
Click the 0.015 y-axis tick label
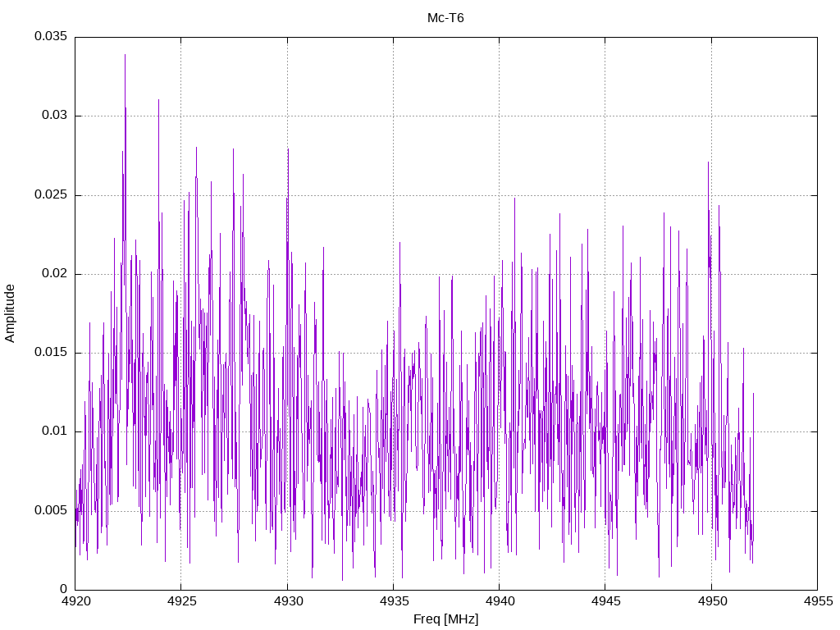51,352
